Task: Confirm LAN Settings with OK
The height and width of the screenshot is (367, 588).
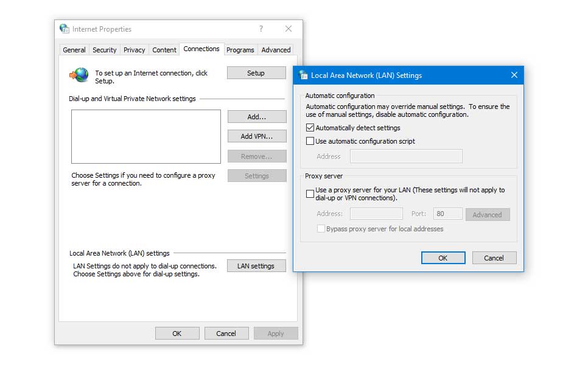Action: click(x=443, y=257)
